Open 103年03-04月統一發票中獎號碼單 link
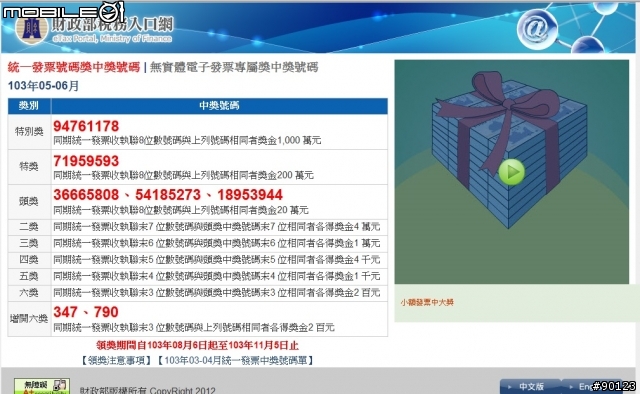Viewport: 640px width, 394px height. 236,360
